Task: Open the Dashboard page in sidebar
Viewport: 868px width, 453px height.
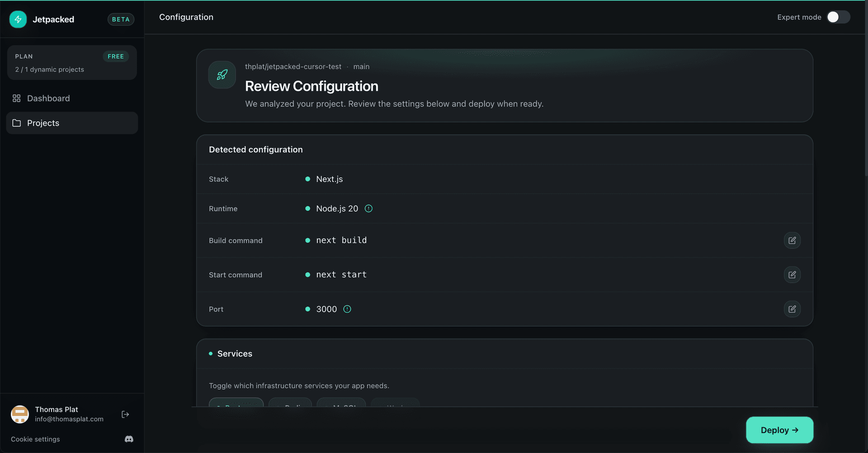Action: tap(72, 98)
